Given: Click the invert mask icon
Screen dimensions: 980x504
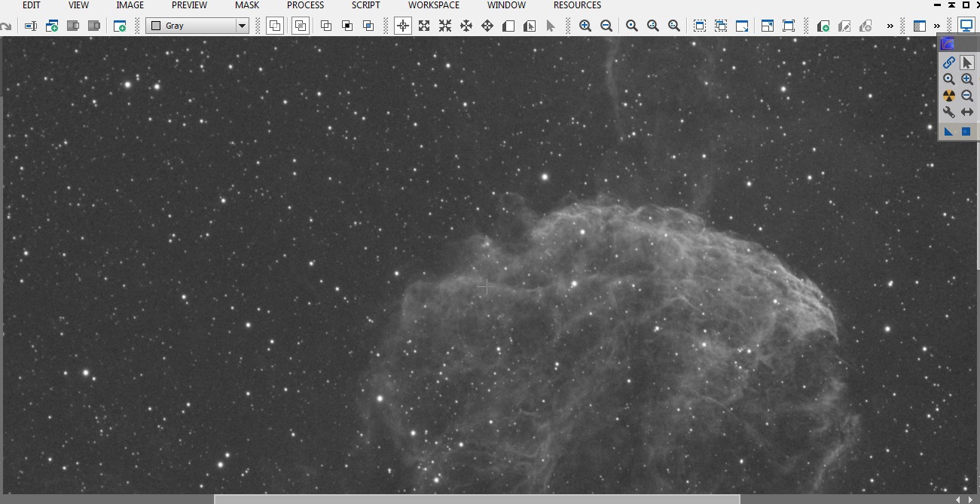Looking at the screenshot, I should (347, 26).
